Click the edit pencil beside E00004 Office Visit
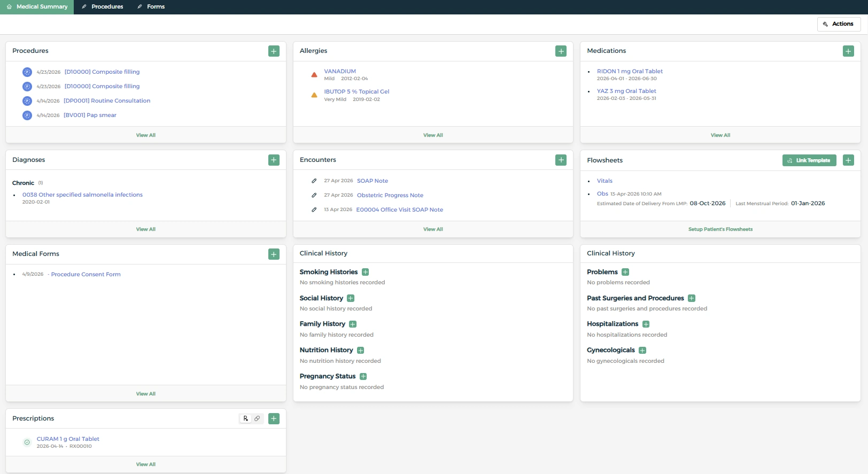 coord(314,209)
